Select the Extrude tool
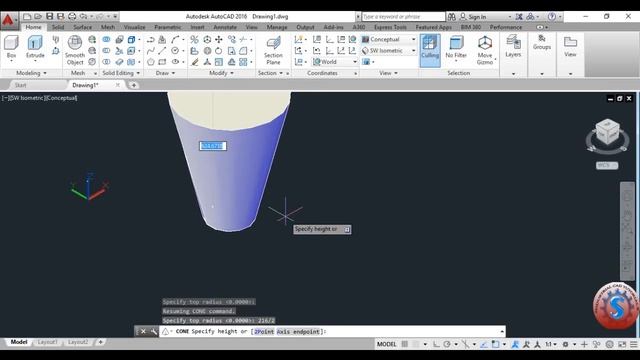Viewport: 640px width, 360px height. click(35, 47)
